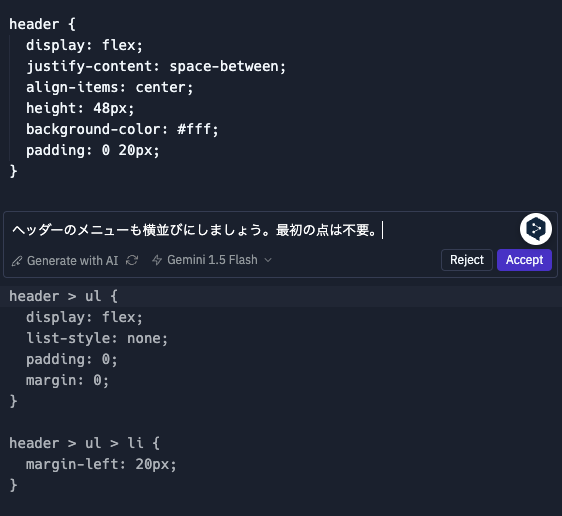Place cursor on 'header {' selector line
The height and width of the screenshot is (516, 562).
click(x=42, y=24)
